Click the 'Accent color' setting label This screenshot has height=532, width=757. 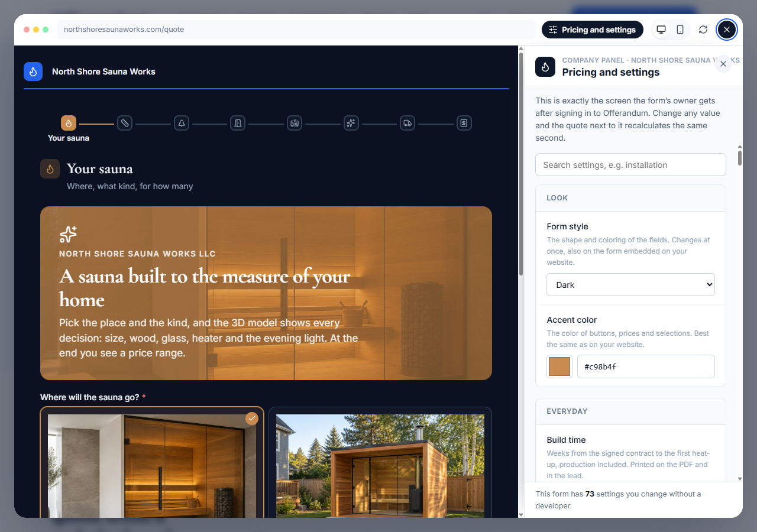click(572, 320)
